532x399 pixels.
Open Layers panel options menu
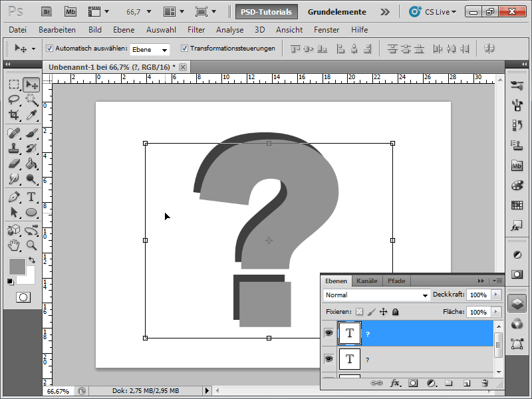coord(497,281)
